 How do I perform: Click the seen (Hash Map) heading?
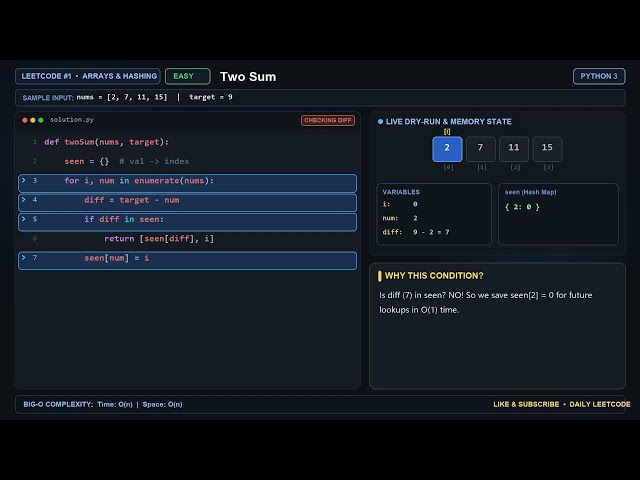click(531, 192)
